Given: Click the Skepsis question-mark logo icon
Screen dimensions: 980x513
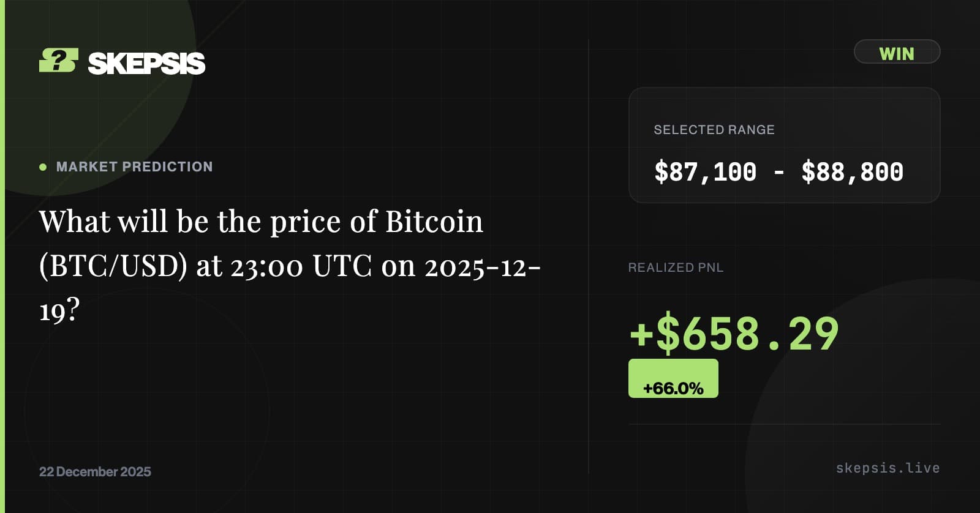Looking at the screenshot, I should [x=58, y=61].
